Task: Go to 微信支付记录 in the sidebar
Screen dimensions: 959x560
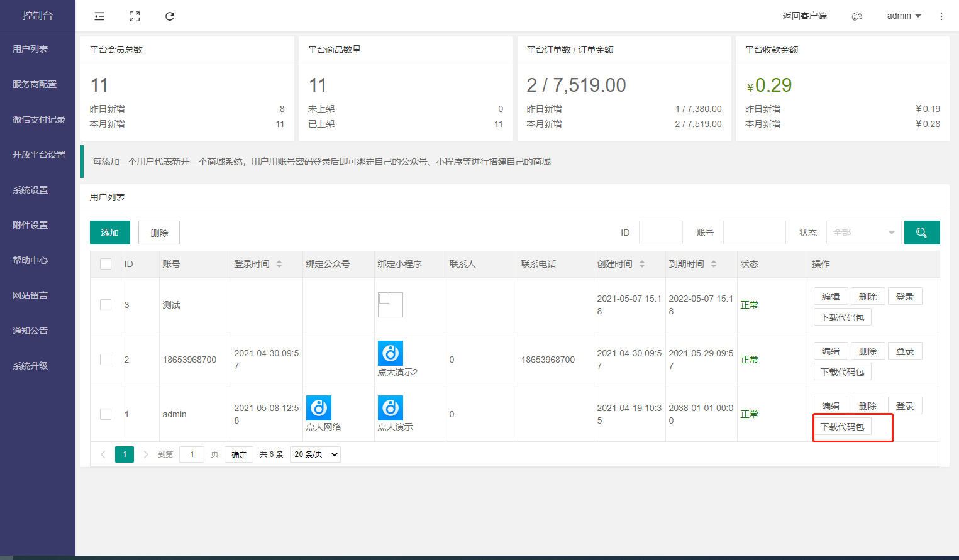Action: pyautogui.click(x=38, y=119)
